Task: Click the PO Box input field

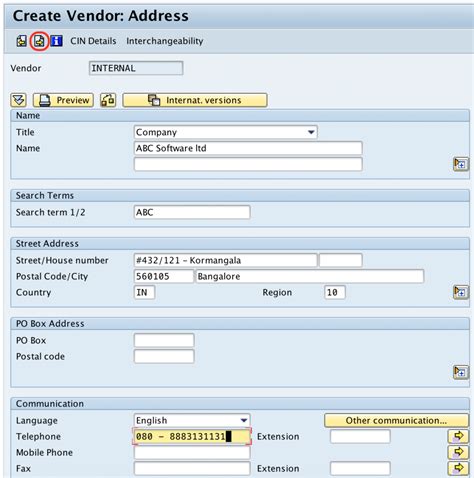Action: [164, 340]
